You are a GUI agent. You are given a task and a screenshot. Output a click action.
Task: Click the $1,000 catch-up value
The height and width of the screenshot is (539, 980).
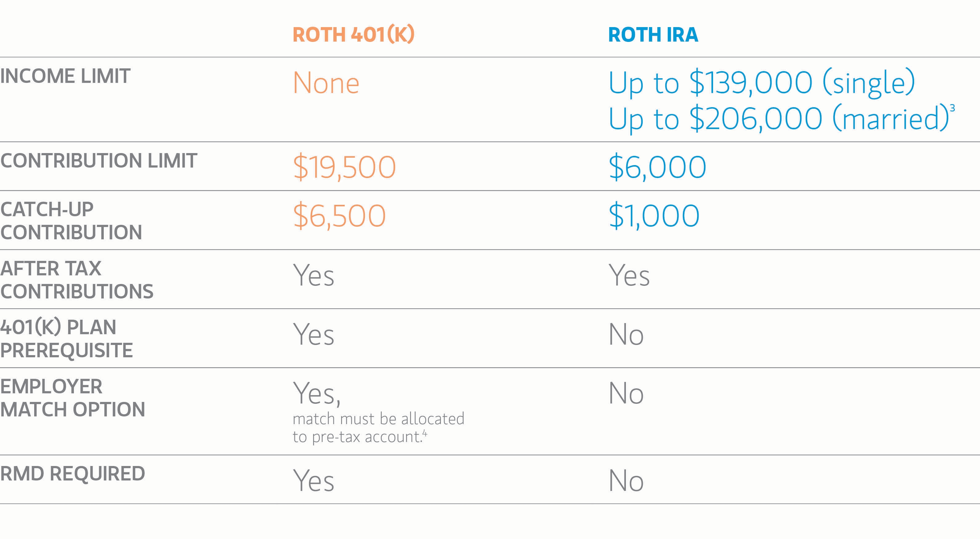coord(654,216)
